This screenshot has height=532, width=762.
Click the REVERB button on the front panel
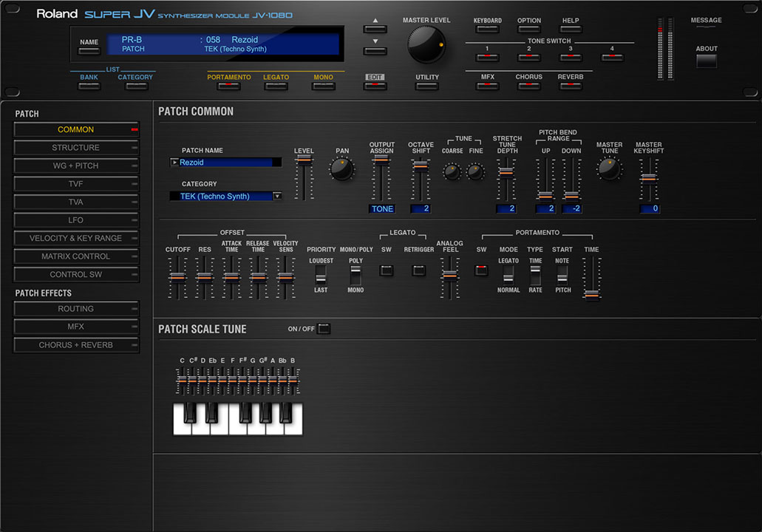tap(570, 86)
